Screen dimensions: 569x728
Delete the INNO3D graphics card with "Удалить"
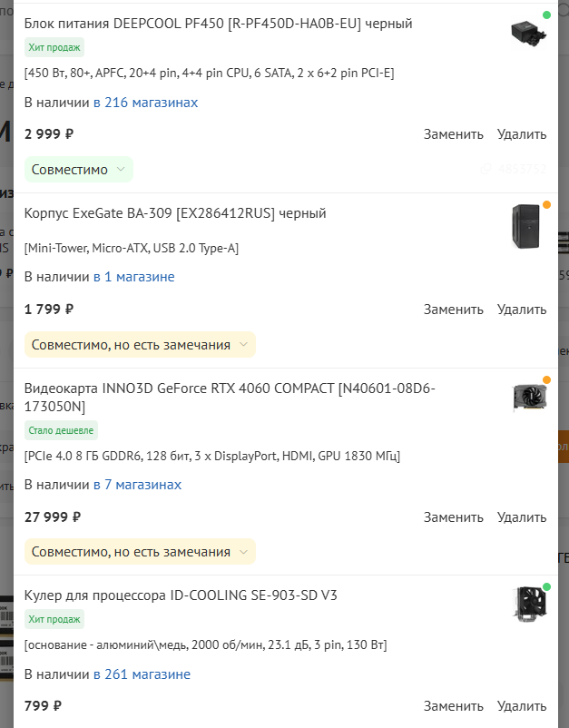522,517
